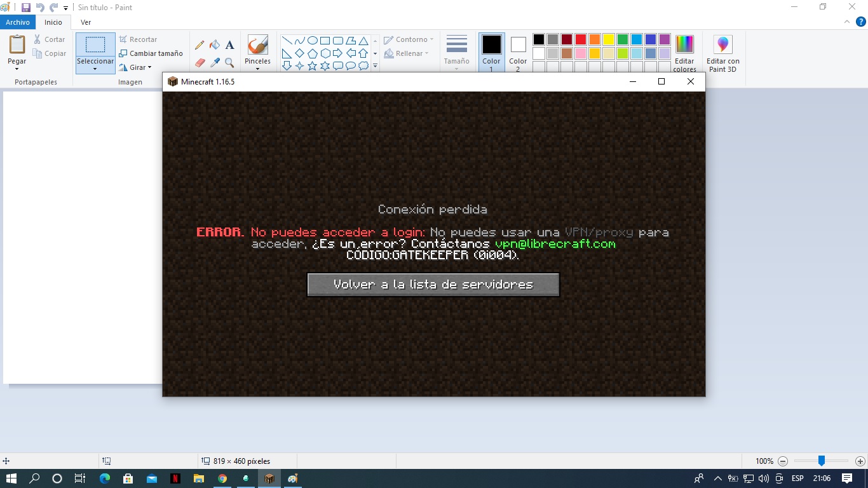The height and width of the screenshot is (488, 868).
Task: Collapse the ribbon with the chevron
Action: pyautogui.click(x=846, y=22)
